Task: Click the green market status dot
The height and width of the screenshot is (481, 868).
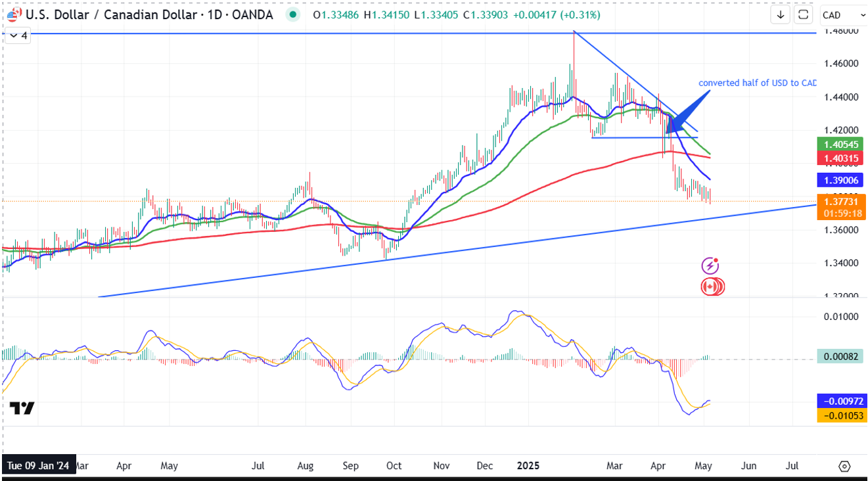Action: (x=292, y=14)
